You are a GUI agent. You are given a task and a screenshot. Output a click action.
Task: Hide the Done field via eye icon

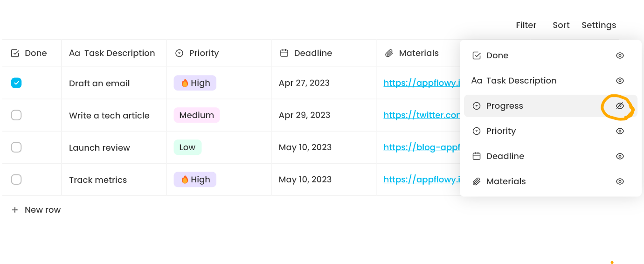(620, 56)
